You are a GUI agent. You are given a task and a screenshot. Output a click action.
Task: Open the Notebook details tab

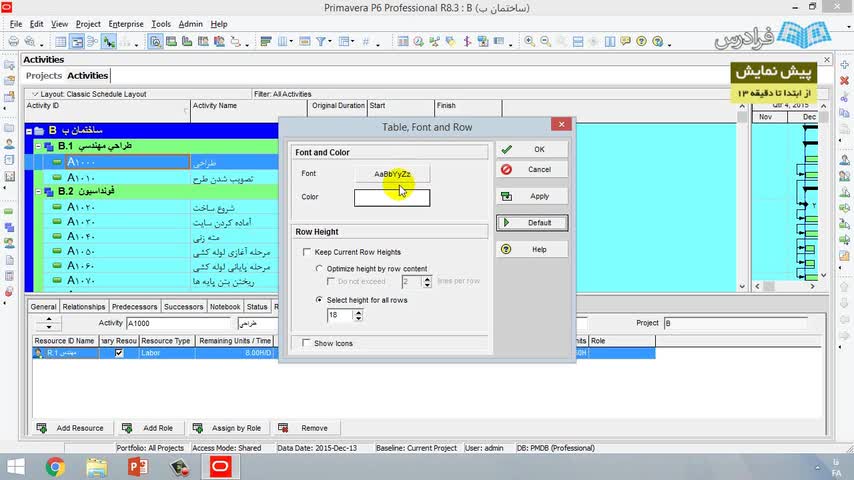[225, 307]
